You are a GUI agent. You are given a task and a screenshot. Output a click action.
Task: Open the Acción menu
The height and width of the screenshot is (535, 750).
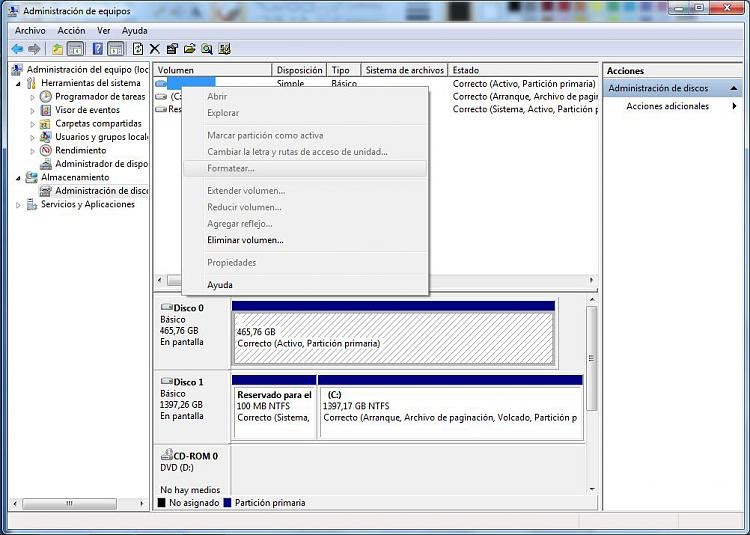[x=71, y=31]
